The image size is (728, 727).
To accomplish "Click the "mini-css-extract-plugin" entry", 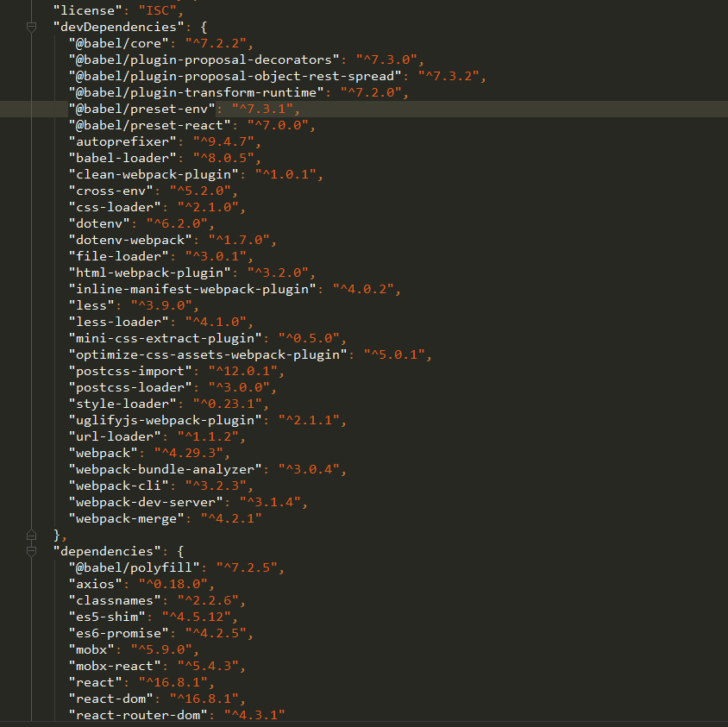I will [207, 338].
